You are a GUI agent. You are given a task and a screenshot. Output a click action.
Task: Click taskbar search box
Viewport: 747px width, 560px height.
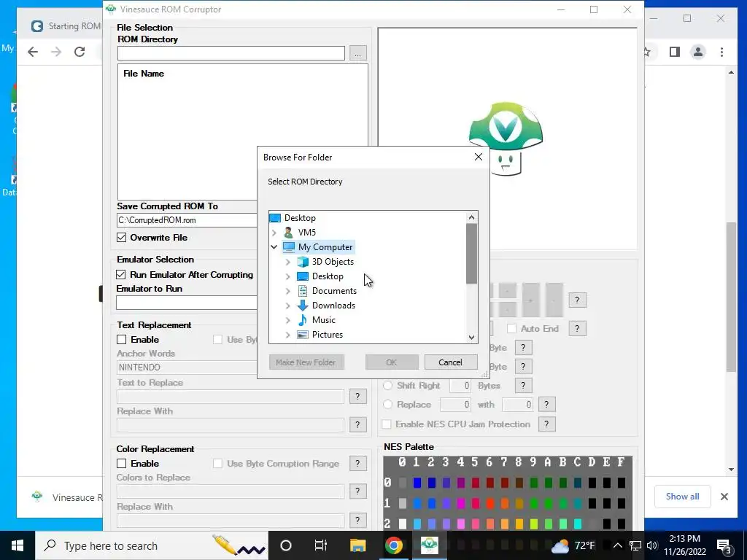(152, 545)
